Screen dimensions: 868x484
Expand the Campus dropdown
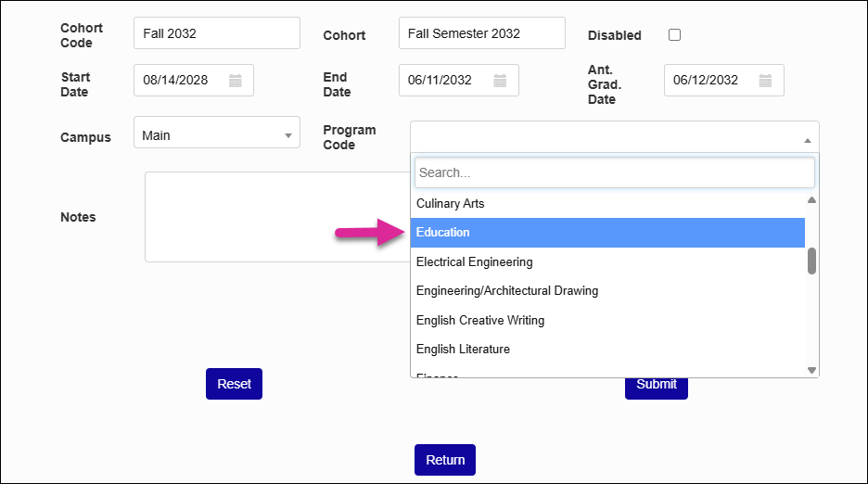pyautogui.click(x=217, y=133)
